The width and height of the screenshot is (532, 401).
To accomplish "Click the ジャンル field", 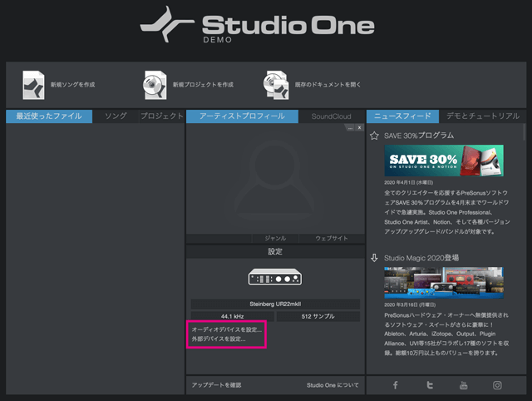I will click(x=275, y=239).
